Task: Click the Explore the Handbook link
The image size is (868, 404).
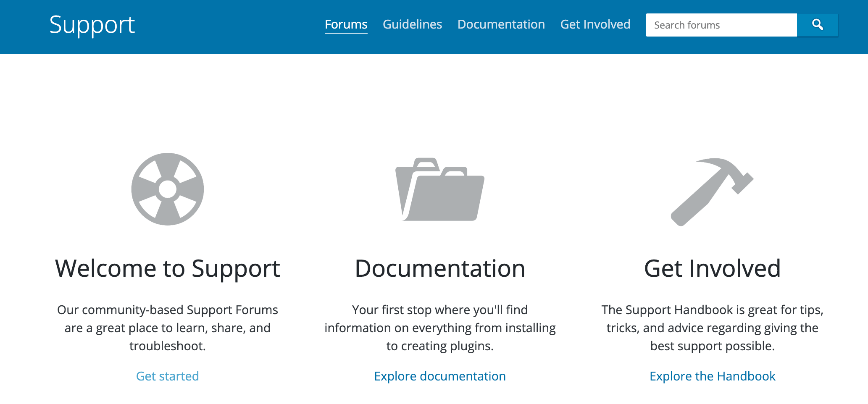Action: point(712,376)
